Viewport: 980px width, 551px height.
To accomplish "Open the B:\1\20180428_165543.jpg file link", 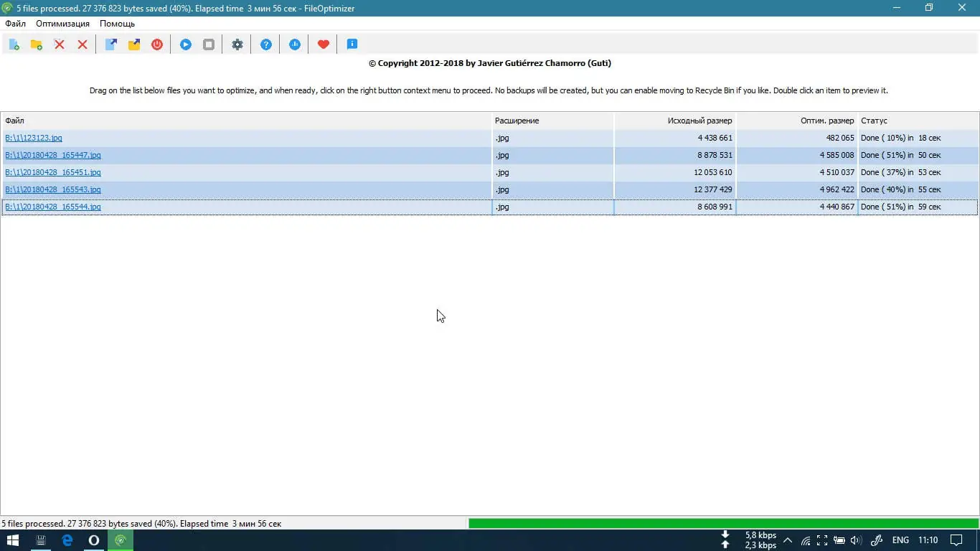I will click(53, 189).
